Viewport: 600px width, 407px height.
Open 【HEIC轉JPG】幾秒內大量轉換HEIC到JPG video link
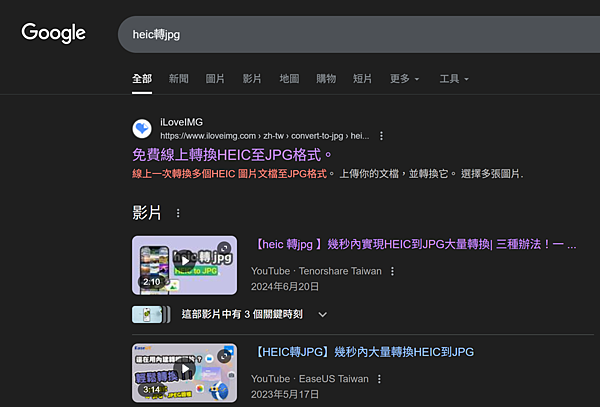click(363, 352)
